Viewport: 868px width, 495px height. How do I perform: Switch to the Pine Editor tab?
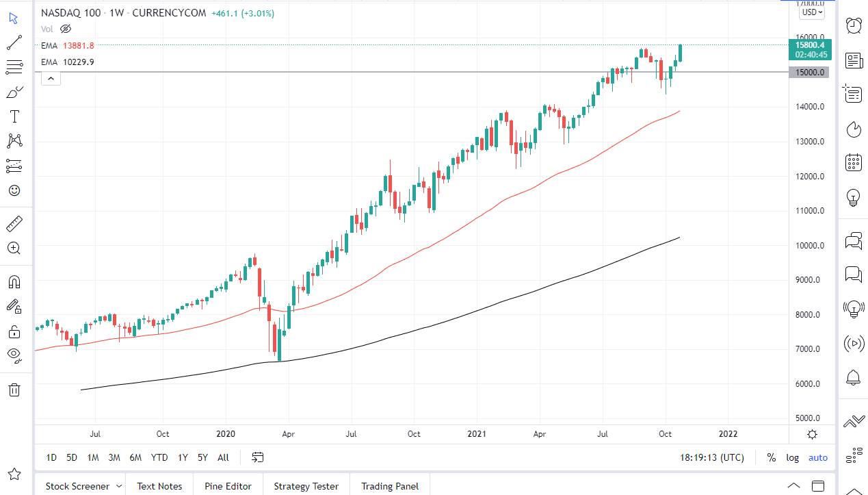pos(228,486)
